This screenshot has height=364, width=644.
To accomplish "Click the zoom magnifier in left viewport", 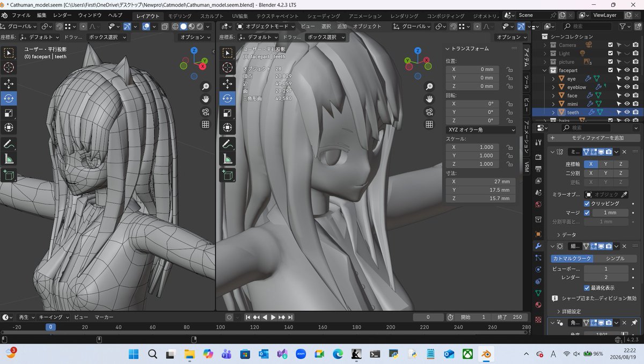I will 206,86.
